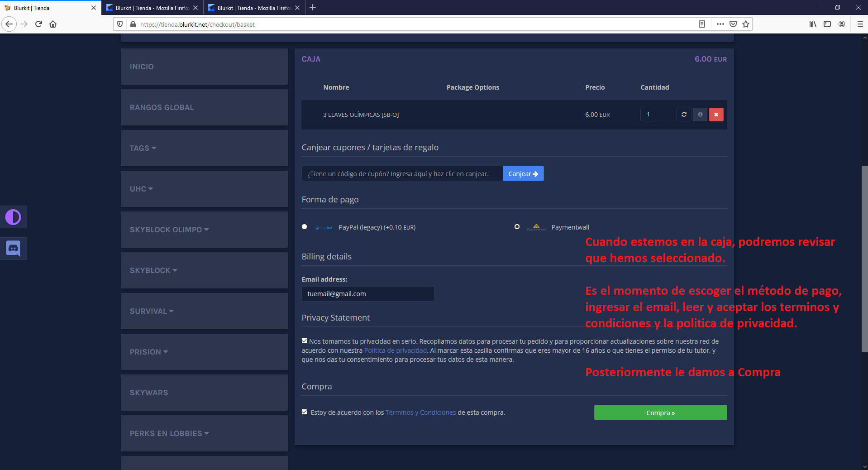Click the coupon code input field
Screen dimensions: 868x470
pos(402,174)
